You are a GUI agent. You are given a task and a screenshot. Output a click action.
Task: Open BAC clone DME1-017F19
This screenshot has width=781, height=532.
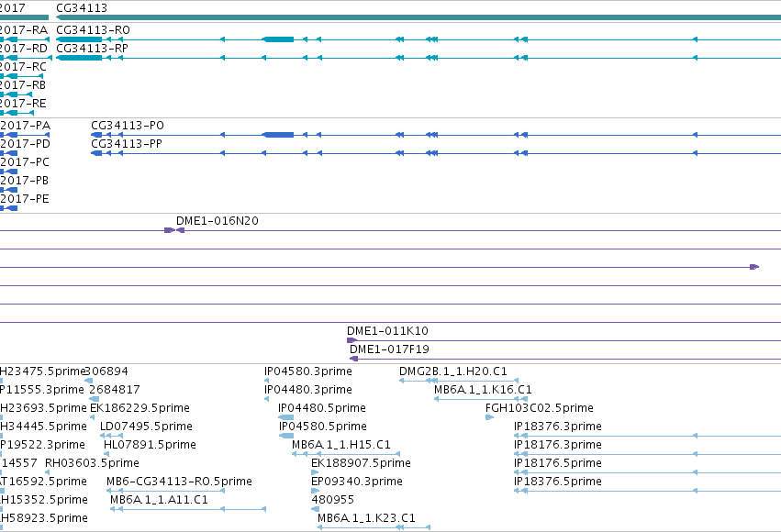pos(389,349)
